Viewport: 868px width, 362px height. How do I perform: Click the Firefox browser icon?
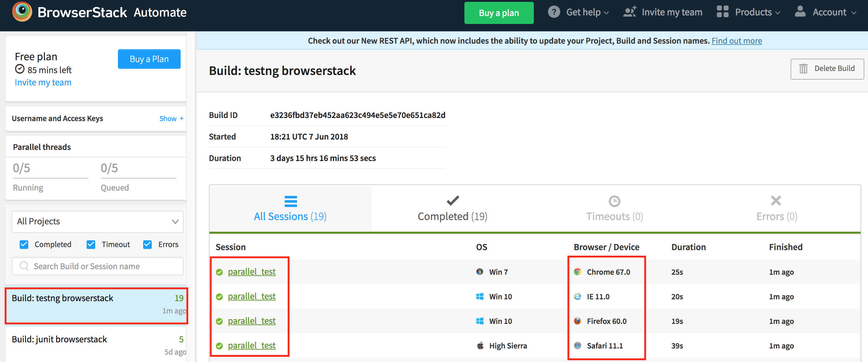coord(577,321)
